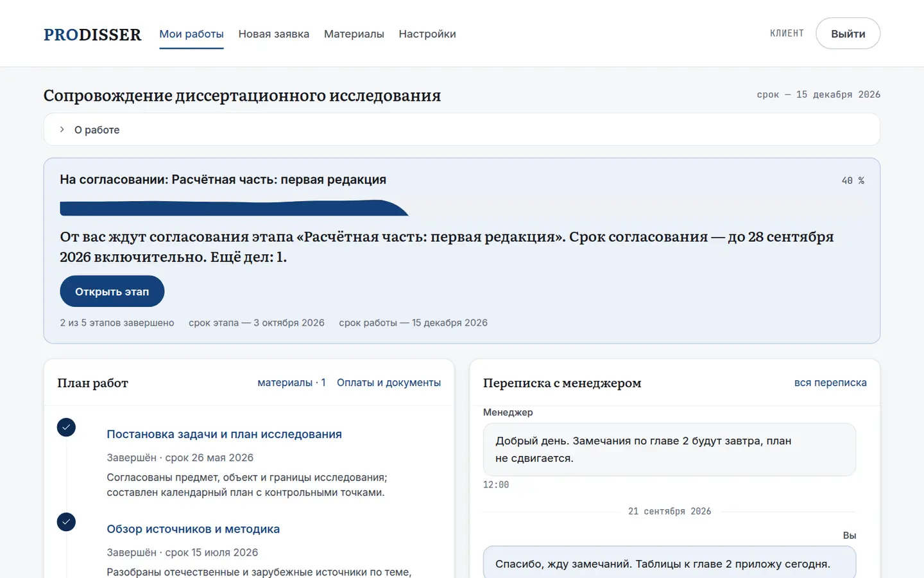
Task: Click the PRODISSER logo
Action: pos(92,34)
